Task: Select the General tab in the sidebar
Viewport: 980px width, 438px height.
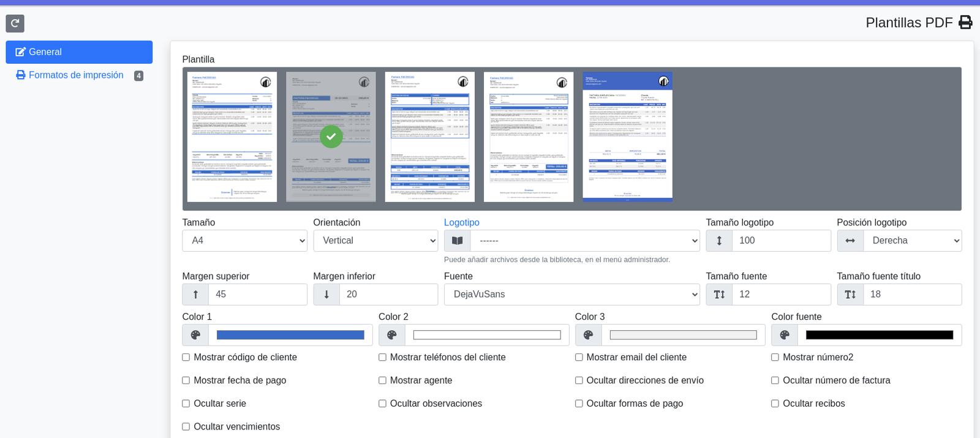Action: point(79,52)
